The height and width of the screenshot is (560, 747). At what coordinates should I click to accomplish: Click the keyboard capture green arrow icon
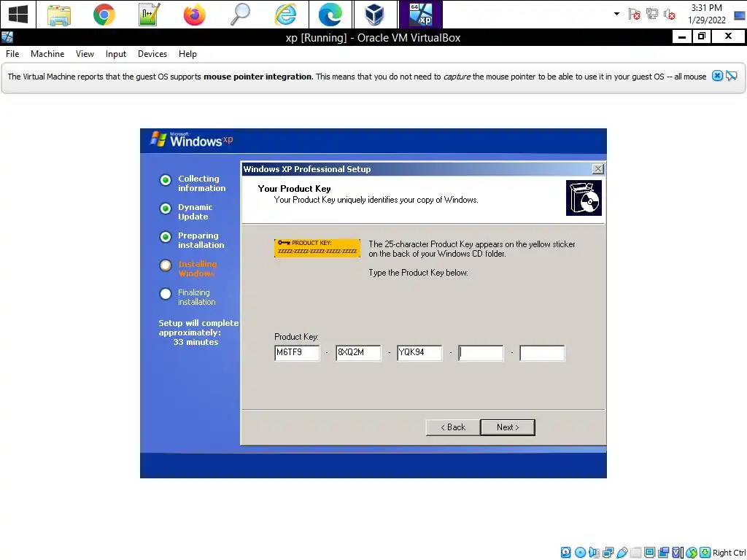tap(705, 553)
